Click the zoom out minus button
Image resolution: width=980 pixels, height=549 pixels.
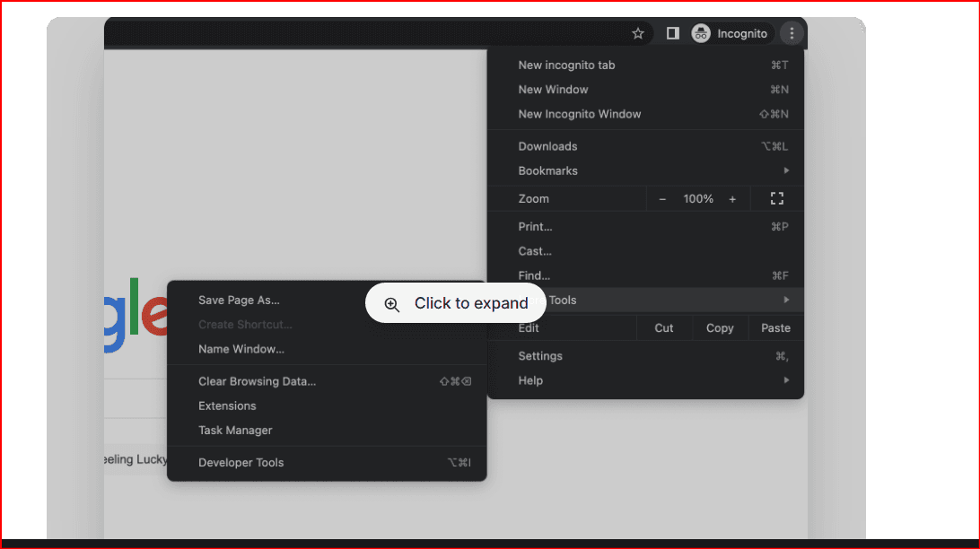coord(662,199)
